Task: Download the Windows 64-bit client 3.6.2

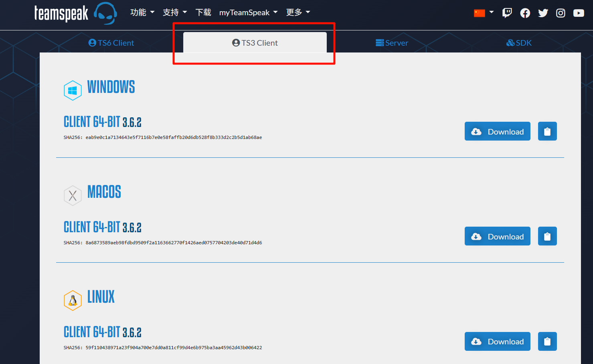Action: pos(497,131)
